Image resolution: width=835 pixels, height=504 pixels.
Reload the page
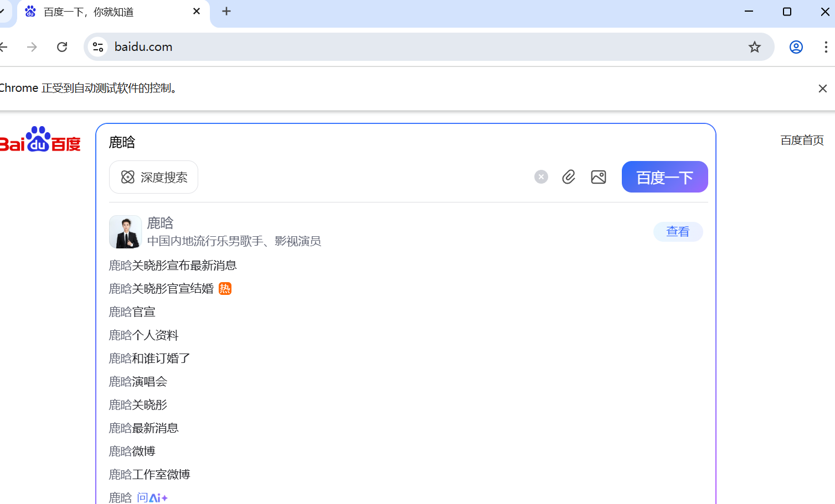coord(62,47)
